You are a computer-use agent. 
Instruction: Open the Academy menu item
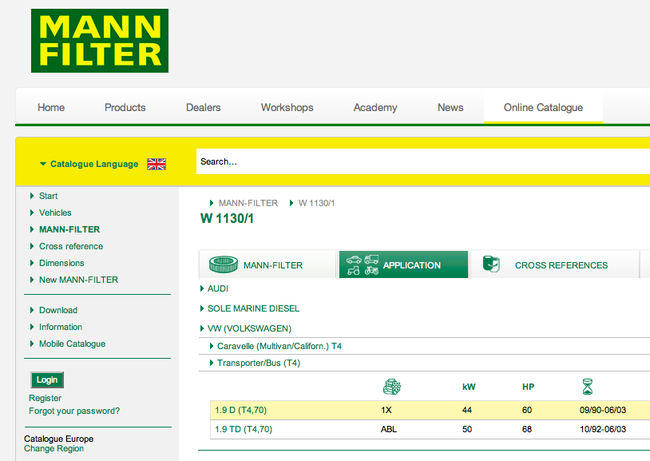coord(376,107)
